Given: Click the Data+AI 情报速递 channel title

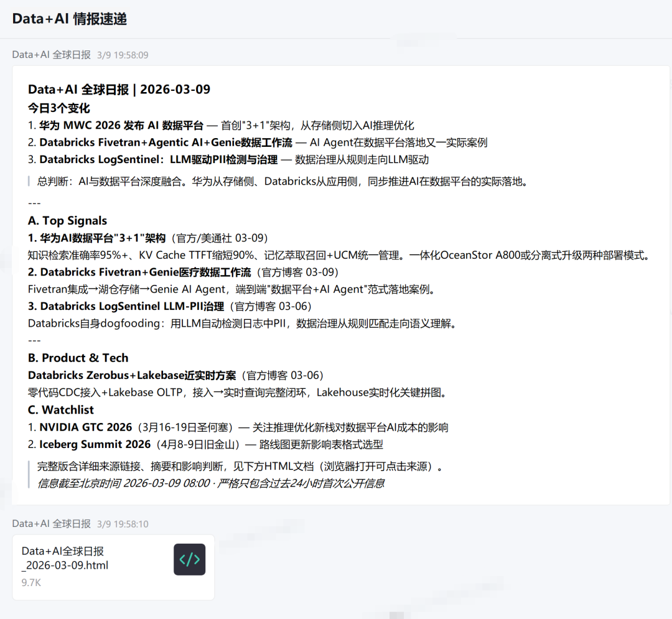Looking at the screenshot, I should [70, 19].
